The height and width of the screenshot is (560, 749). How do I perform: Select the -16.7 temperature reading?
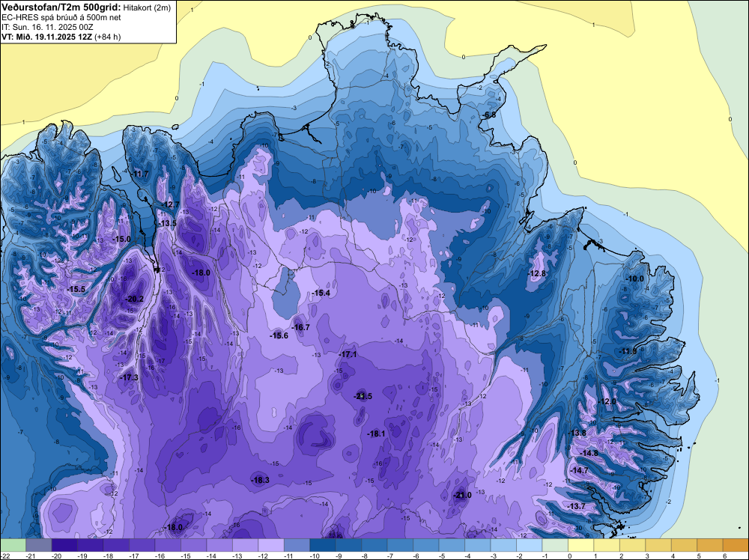(300, 327)
